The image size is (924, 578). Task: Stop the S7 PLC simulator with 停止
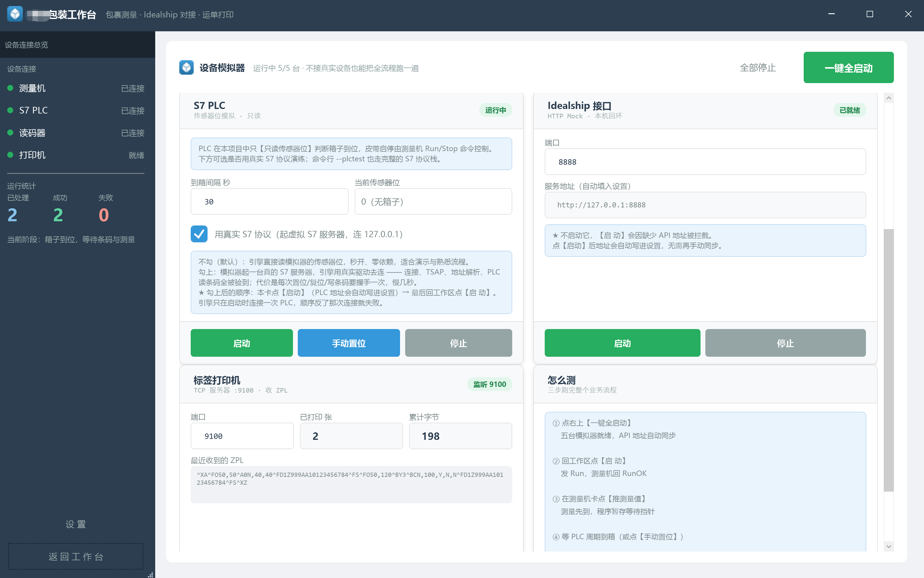pos(458,343)
